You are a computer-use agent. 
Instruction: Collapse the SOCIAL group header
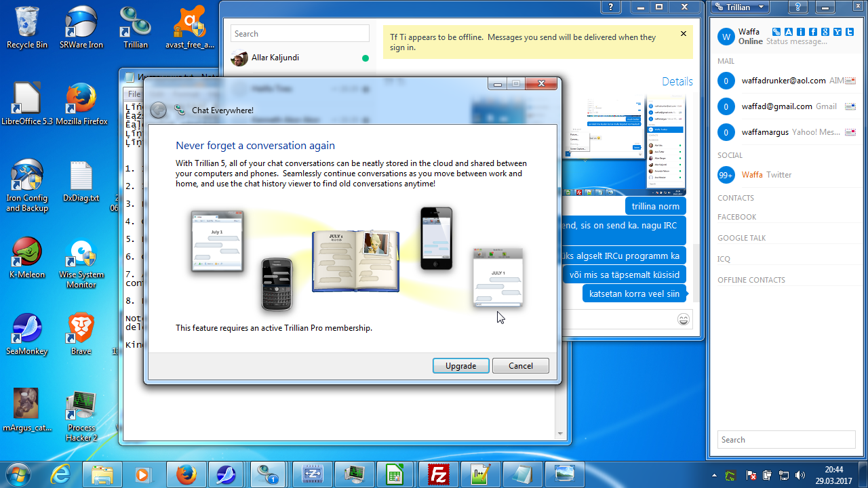730,155
